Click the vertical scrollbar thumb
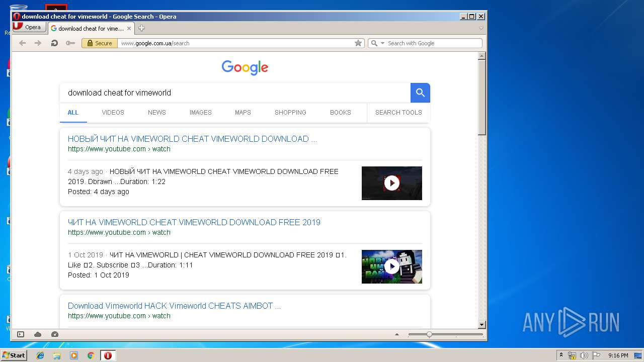This screenshot has height=362, width=644. pyautogui.click(x=482, y=99)
